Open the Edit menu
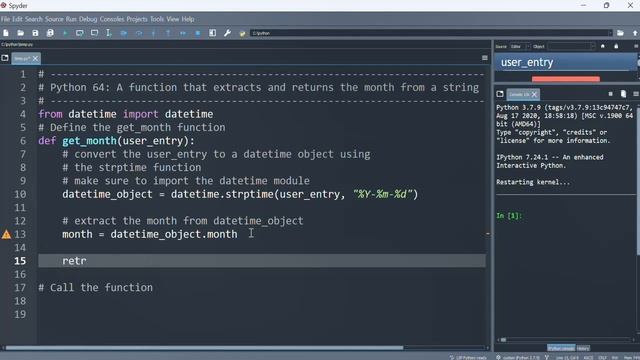640x360 pixels. [x=17, y=19]
